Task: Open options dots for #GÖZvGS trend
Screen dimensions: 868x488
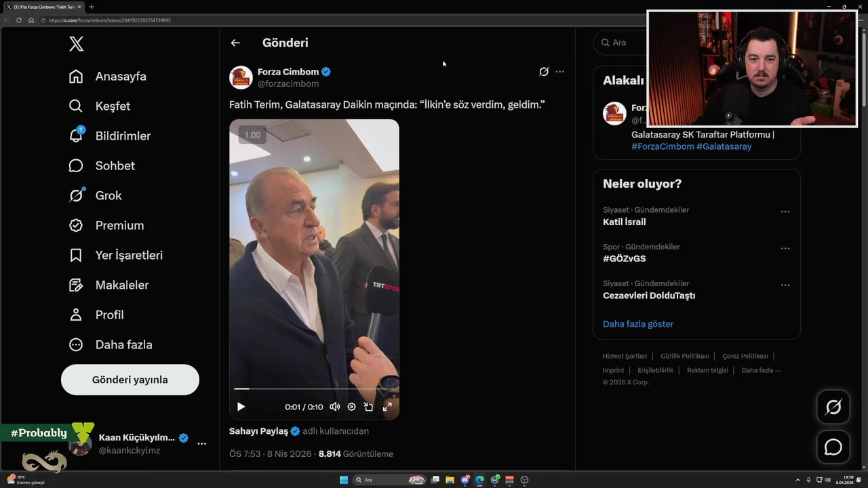Action: [x=785, y=248]
